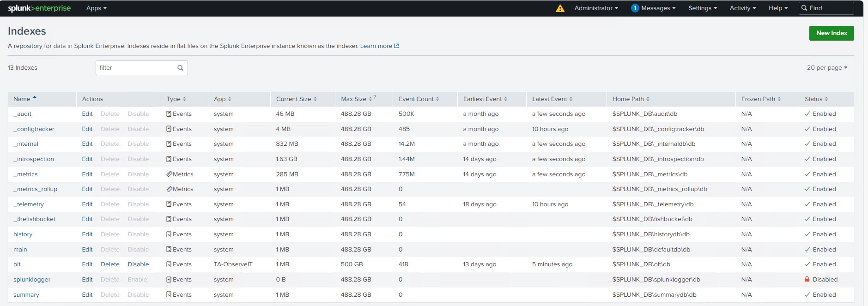Image resolution: width=868 pixels, height=306 pixels.
Task: Click the red lock Disabled status icon
Action: tap(807, 279)
